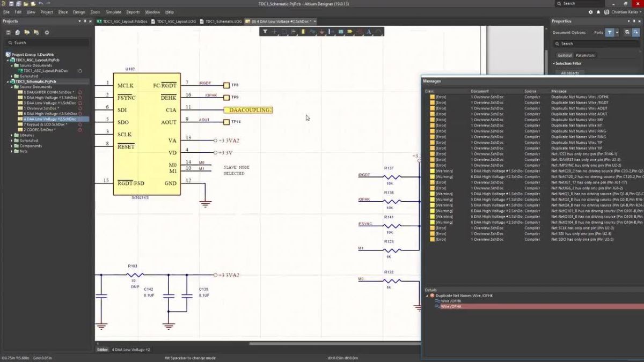Click the fourth icon in the Projects panel toolbar

tap(36, 32)
